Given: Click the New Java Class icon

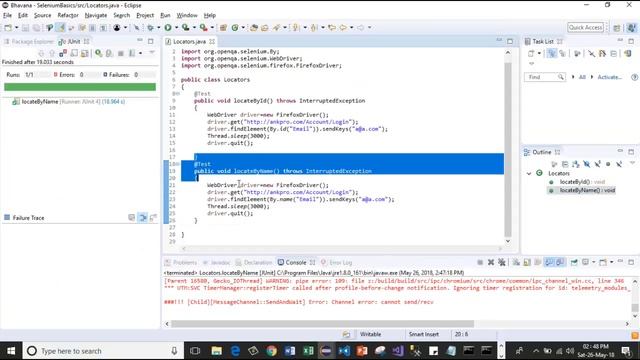Looking at the screenshot, I should (235, 27).
